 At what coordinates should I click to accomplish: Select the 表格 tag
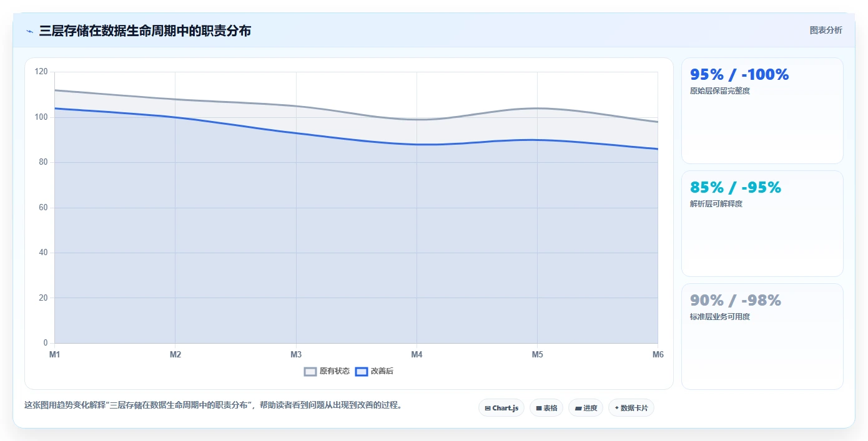(546, 408)
